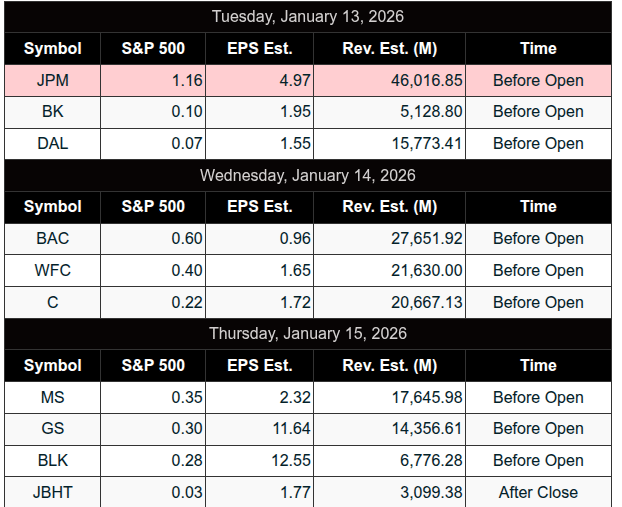Open the BAC ticker symbol
Viewport: 622px width, 507px height.
pos(53,238)
